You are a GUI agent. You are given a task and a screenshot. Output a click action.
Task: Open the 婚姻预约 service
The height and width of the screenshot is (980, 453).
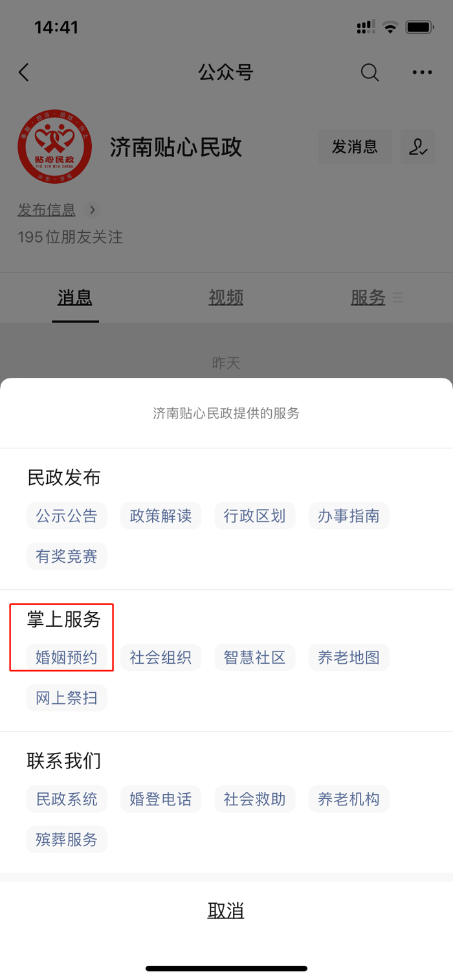67,657
